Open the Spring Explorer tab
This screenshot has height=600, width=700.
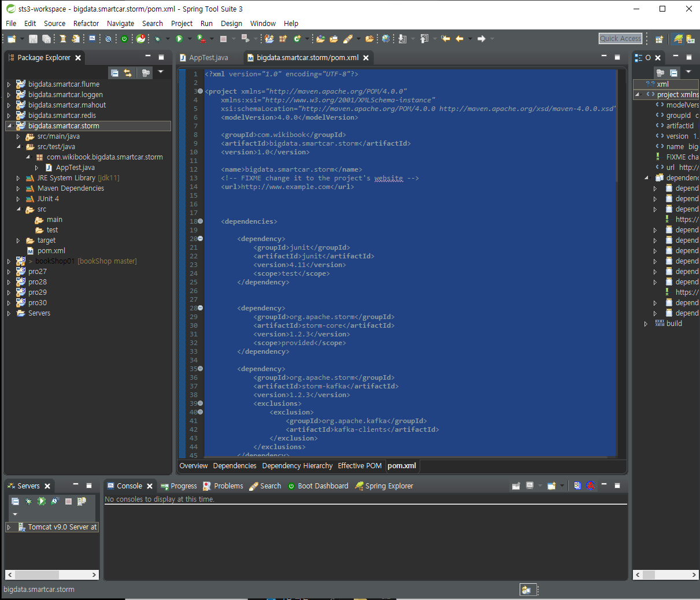coord(384,486)
